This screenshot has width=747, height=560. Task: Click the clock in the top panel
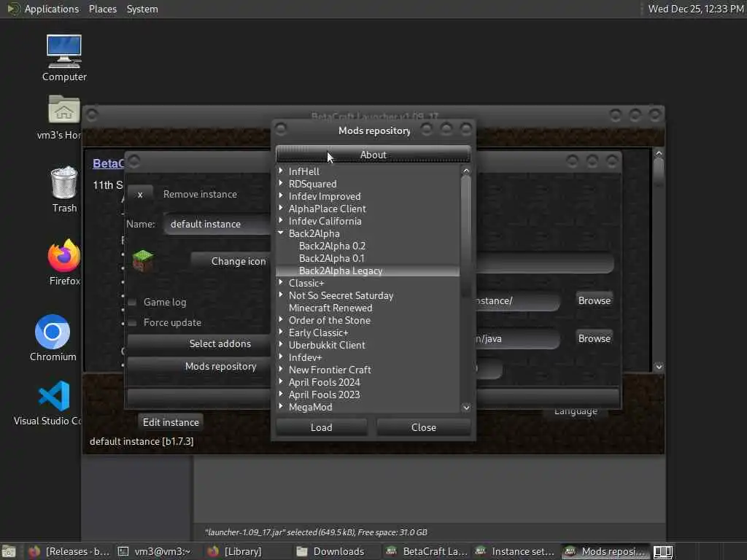point(696,9)
